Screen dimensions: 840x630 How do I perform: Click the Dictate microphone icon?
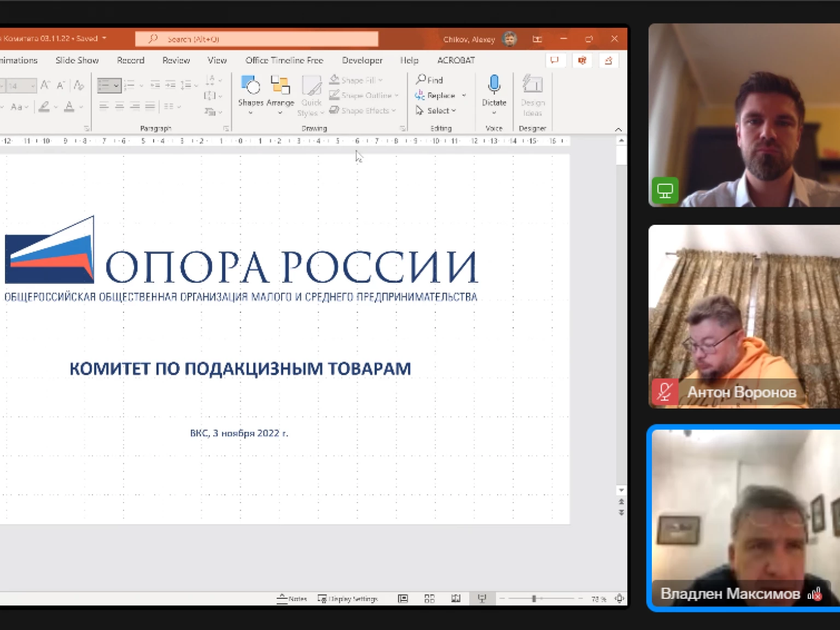click(x=494, y=85)
